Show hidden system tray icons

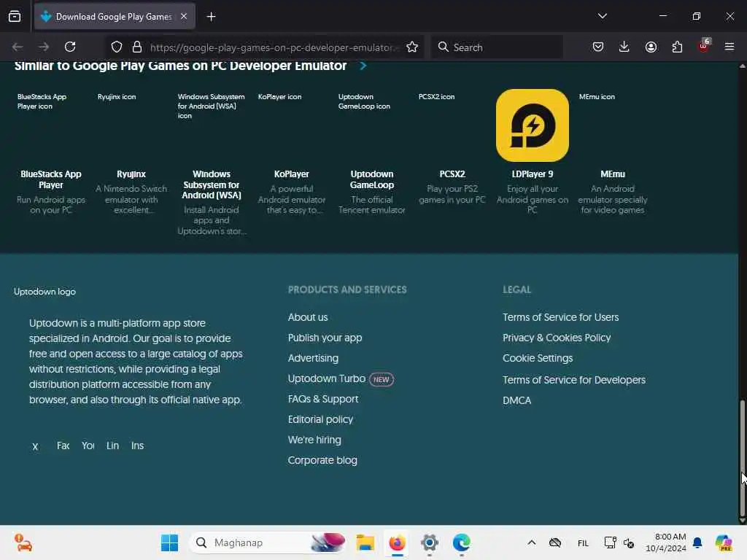[532, 542]
